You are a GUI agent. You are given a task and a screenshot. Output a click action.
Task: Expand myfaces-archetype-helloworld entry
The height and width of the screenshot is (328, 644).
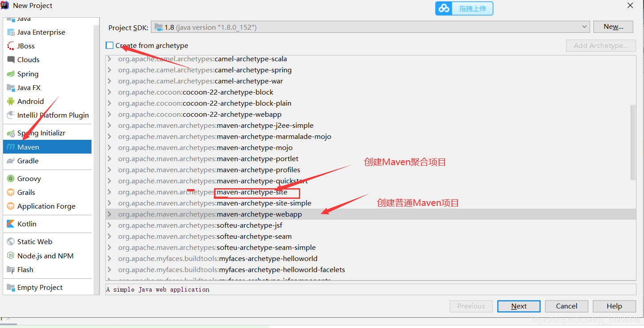click(x=109, y=258)
